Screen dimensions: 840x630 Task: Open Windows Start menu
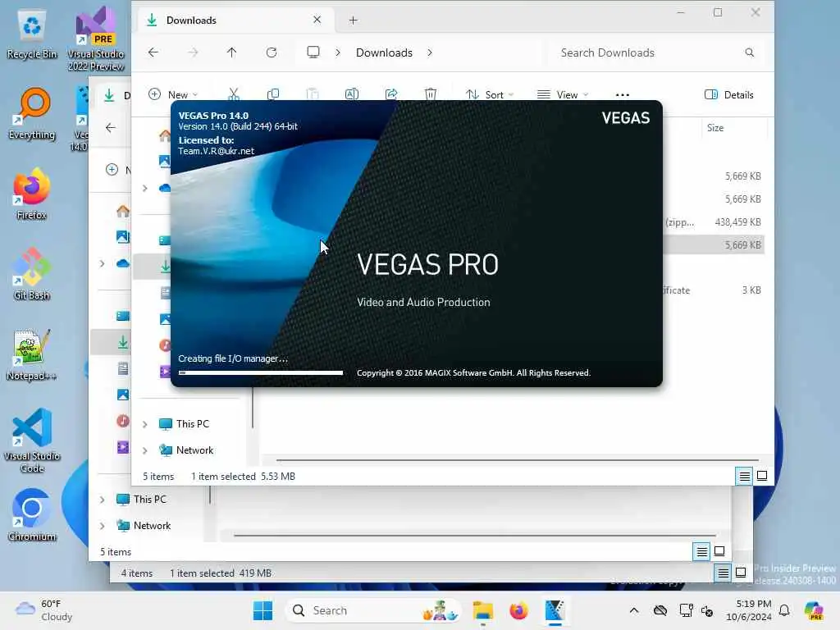(x=263, y=610)
